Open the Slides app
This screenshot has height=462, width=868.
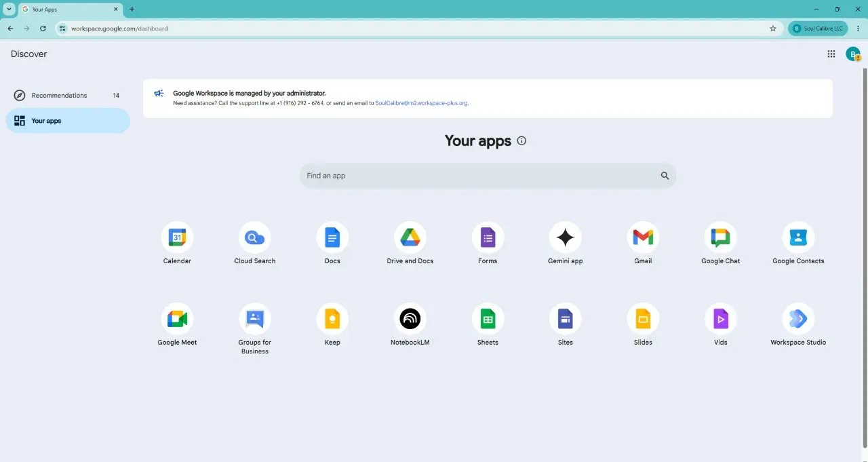pos(643,325)
